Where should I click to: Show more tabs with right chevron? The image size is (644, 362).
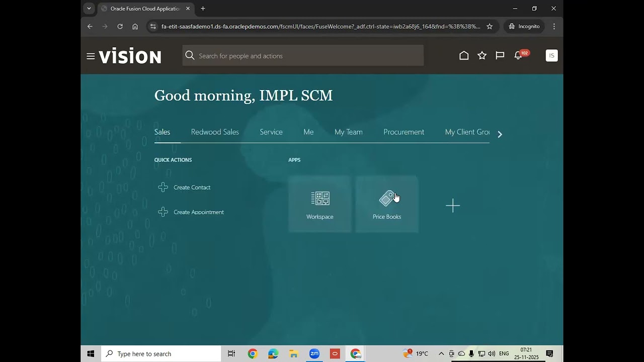click(x=500, y=134)
